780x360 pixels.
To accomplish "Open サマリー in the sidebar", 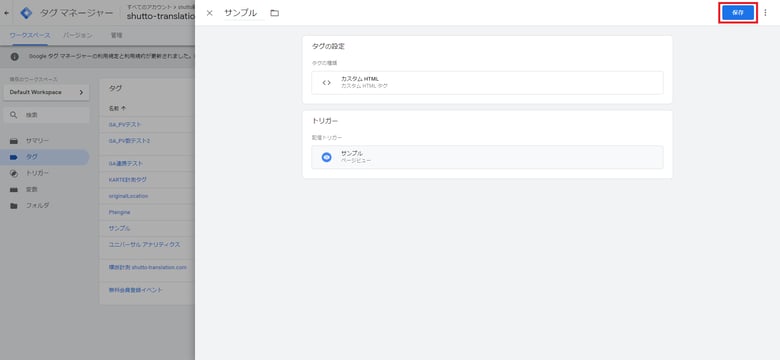I will 37,141.
